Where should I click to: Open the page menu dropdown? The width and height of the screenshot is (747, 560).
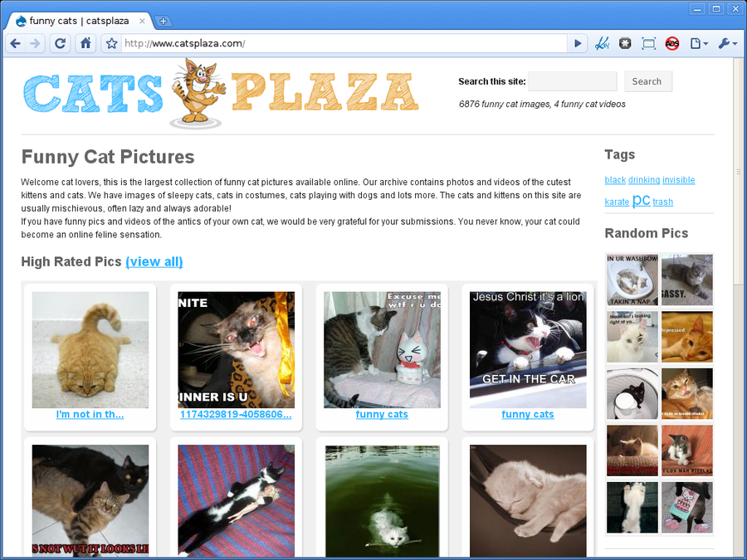coord(699,44)
